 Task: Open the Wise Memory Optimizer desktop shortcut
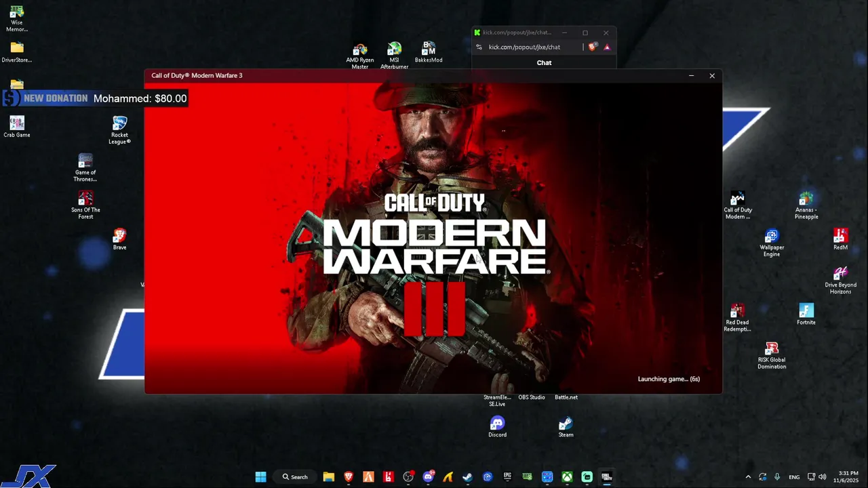17,18
